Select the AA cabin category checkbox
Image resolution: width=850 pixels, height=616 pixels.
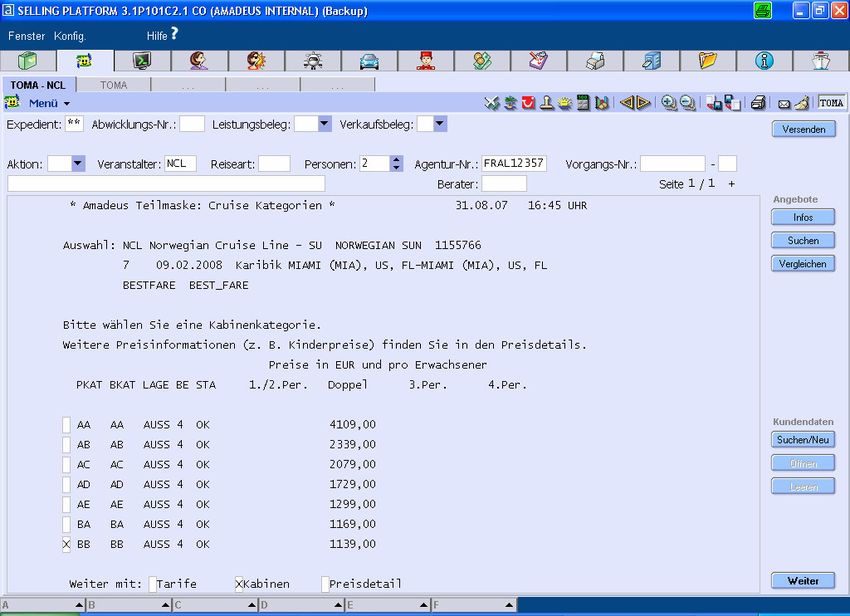point(67,425)
